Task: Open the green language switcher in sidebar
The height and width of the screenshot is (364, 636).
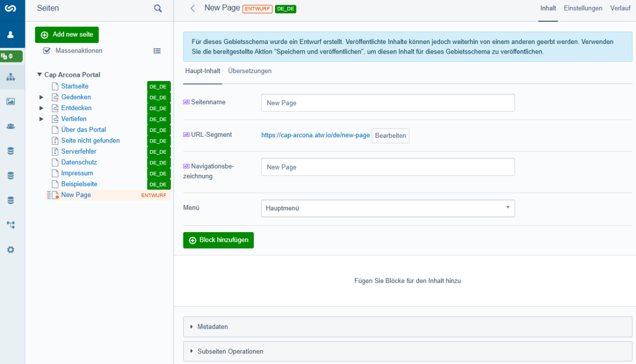Action: click(x=11, y=56)
